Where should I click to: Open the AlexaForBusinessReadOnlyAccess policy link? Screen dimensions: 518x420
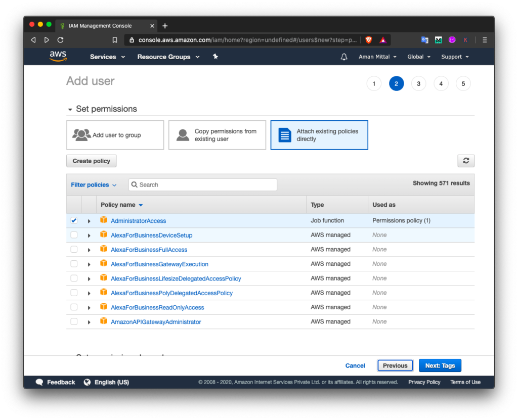157,307
